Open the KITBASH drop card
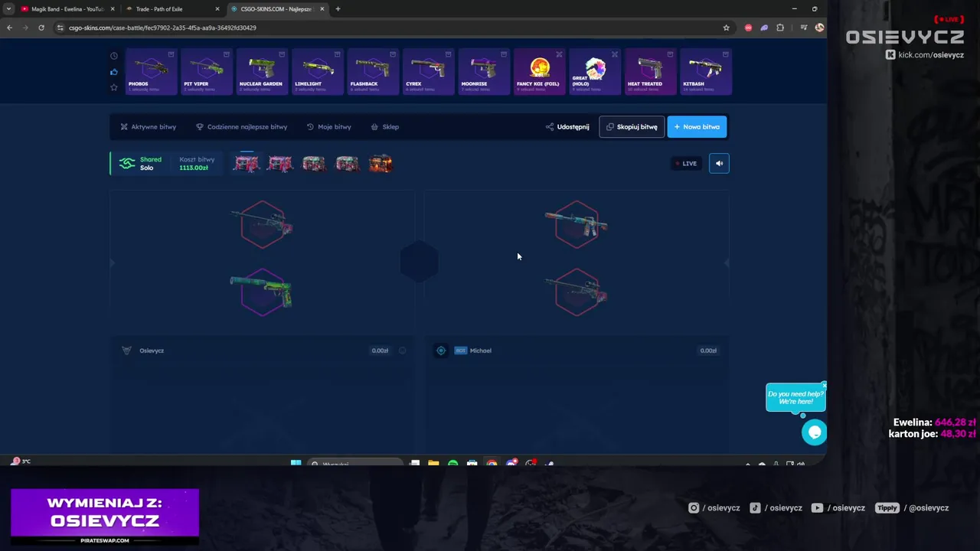Image resolution: width=980 pixels, height=551 pixels. click(x=706, y=72)
